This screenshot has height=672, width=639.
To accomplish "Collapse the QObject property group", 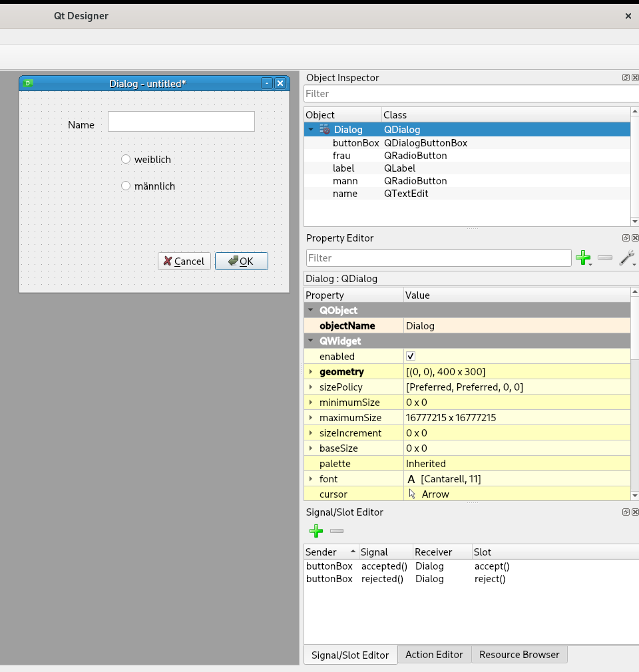I will coord(311,310).
